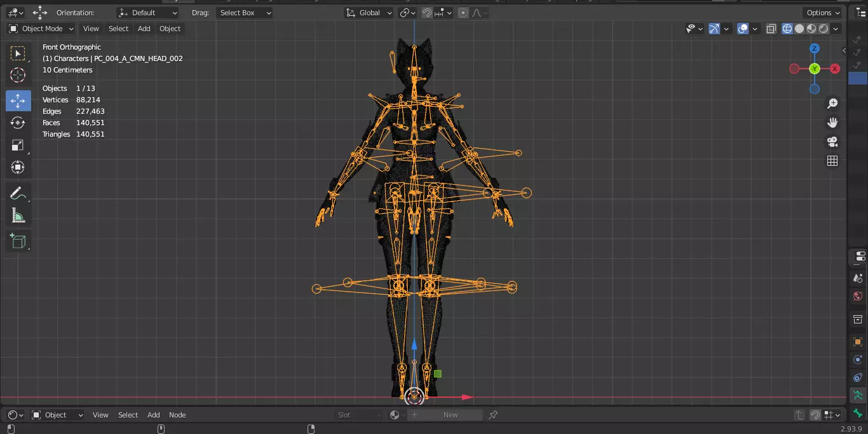Image resolution: width=868 pixels, height=434 pixels.
Task: Open the Scene properties tab icon
Action: click(x=858, y=278)
